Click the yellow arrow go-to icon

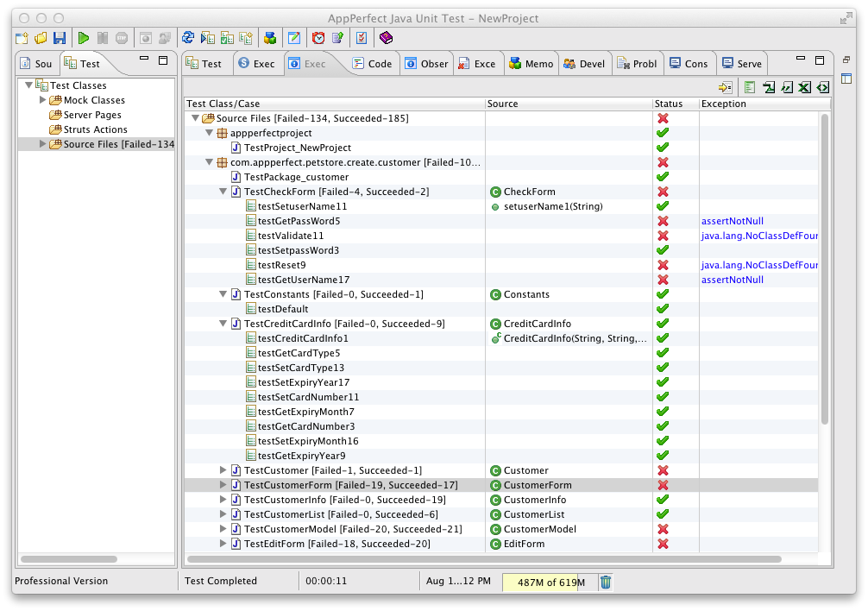pyautogui.click(x=725, y=87)
